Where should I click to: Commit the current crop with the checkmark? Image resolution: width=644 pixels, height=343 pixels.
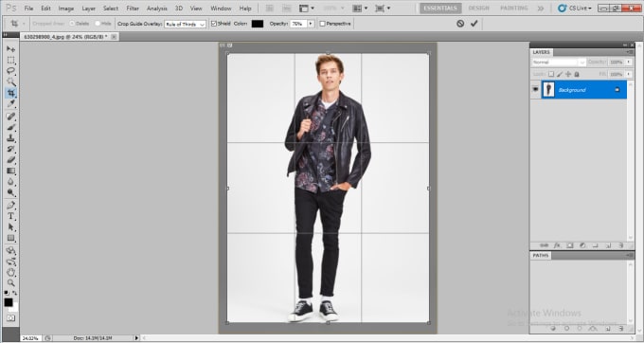click(474, 24)
